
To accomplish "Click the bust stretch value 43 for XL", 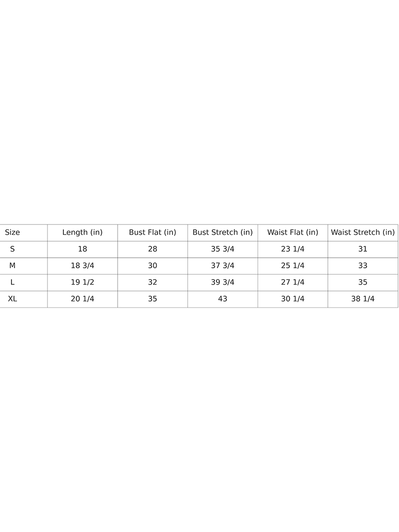I will point(222,299).
